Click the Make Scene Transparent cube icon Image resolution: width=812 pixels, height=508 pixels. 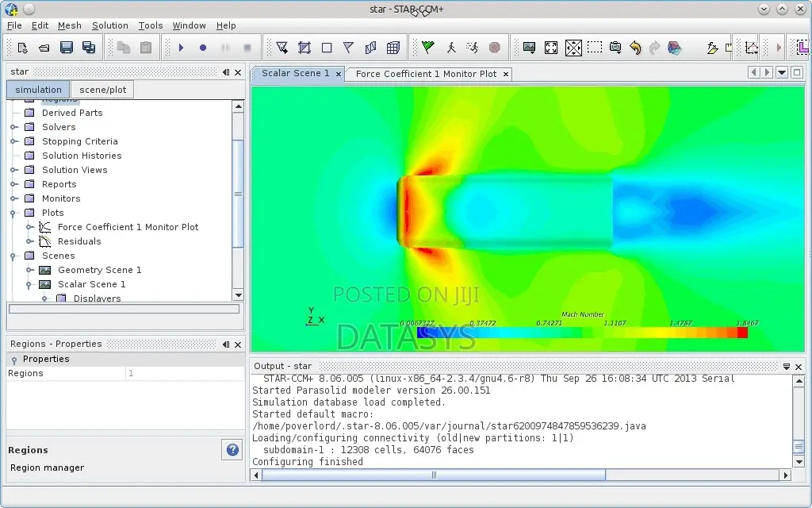pos(674,48)
